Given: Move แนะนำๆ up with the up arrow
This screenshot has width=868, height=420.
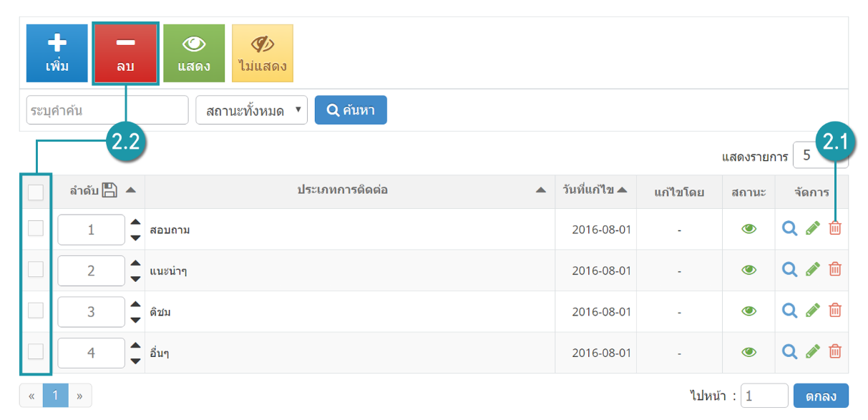Looking at the screenshot, I should 135,263.
